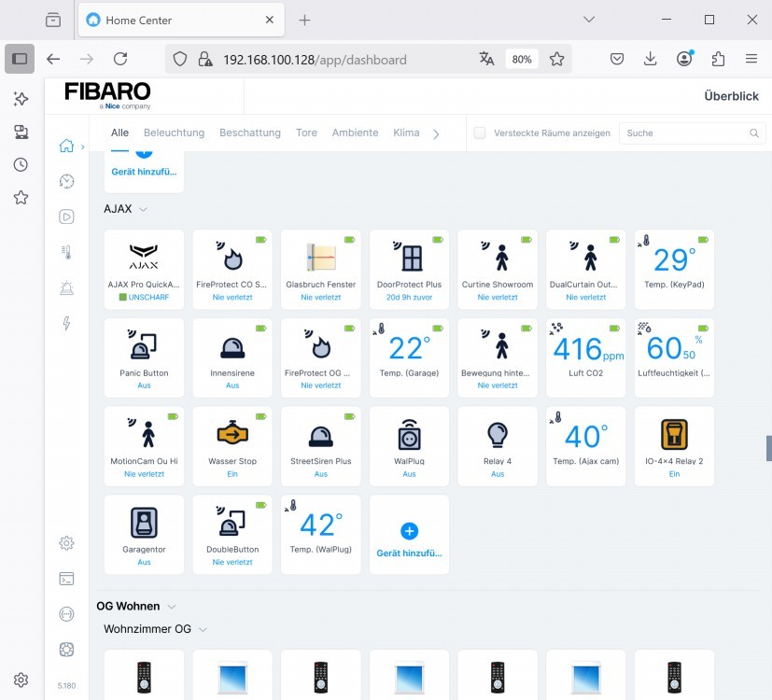772x700 pixels.
Task: Collapse the OG Wohnen section
Action: point(172,607)
